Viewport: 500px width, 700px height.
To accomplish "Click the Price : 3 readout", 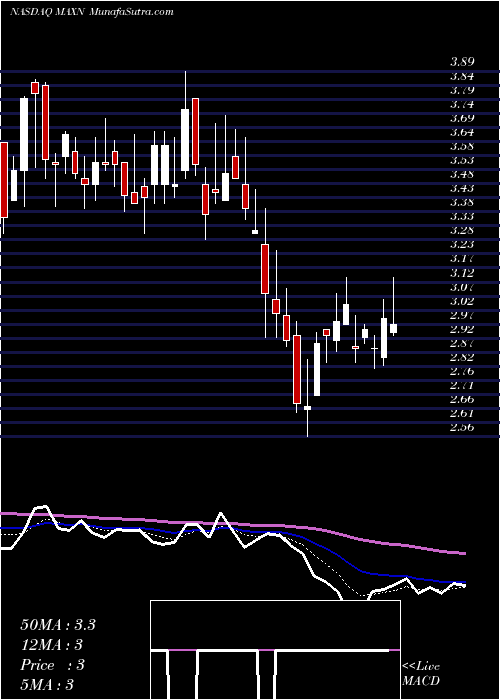I will pos(52,665).
